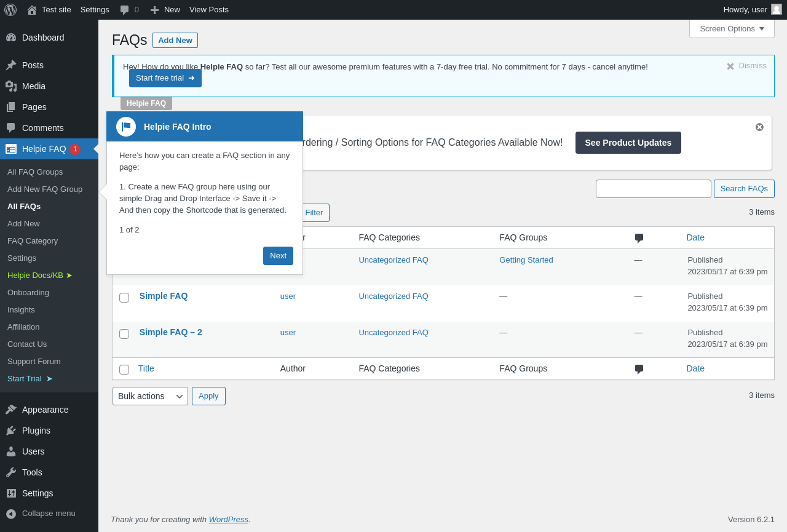The width and height of the screenshot is (787, 532).
Task: Click Settings in the admin bar
Action: 95,10
